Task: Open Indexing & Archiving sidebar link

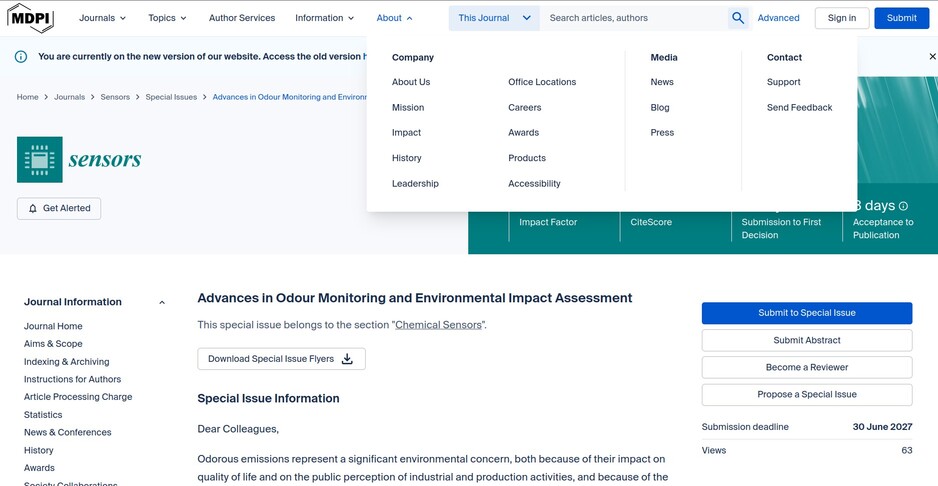Action: [66, 362]
